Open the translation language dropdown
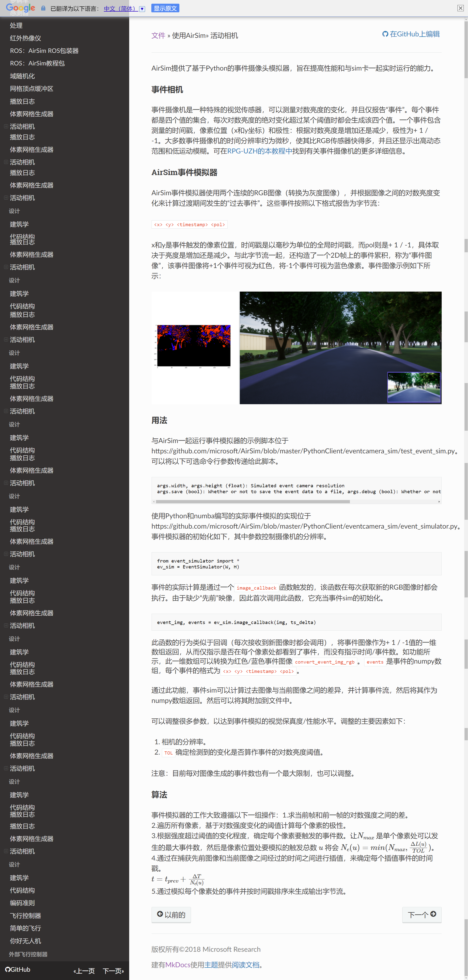 [142, 8]
